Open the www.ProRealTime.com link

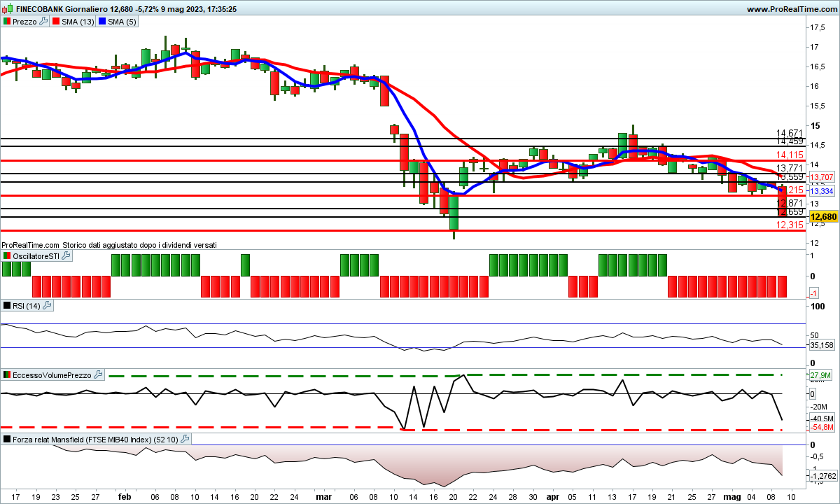tap(792, 9)
